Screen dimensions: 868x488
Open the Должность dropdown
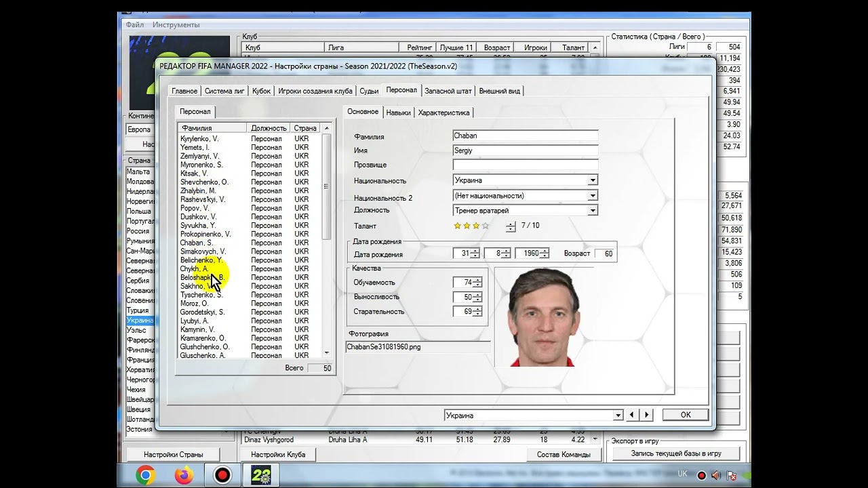593,211
